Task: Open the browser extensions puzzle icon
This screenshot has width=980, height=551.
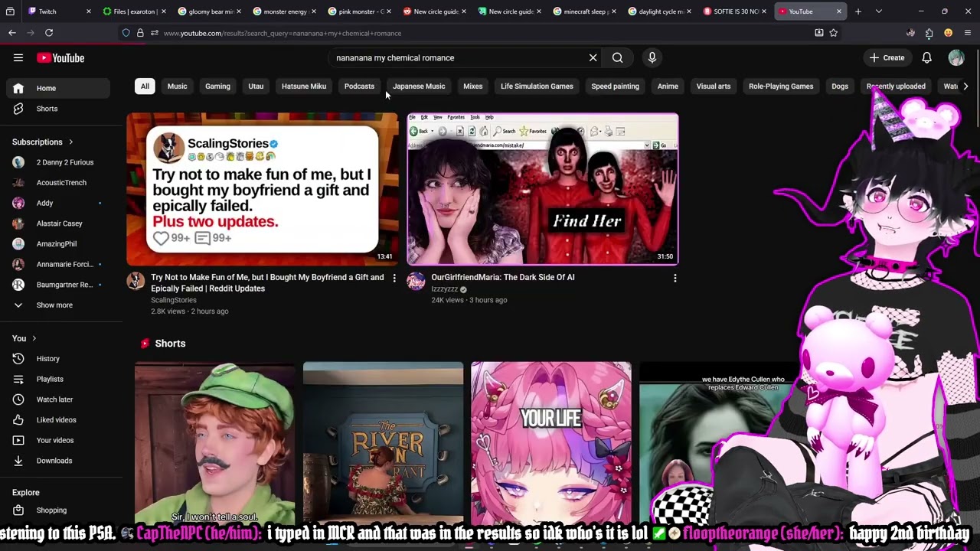Action: [929, 33]
